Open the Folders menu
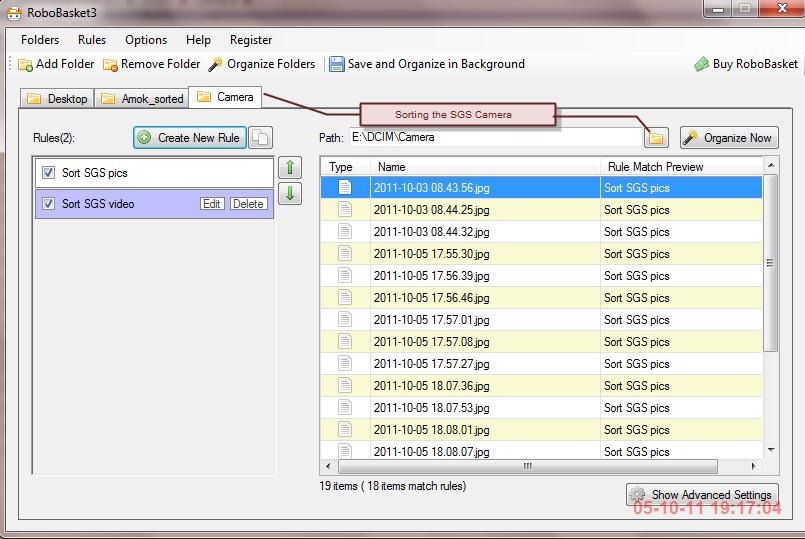The height and width of the screenshot is (539, 805). click(40, 40)
